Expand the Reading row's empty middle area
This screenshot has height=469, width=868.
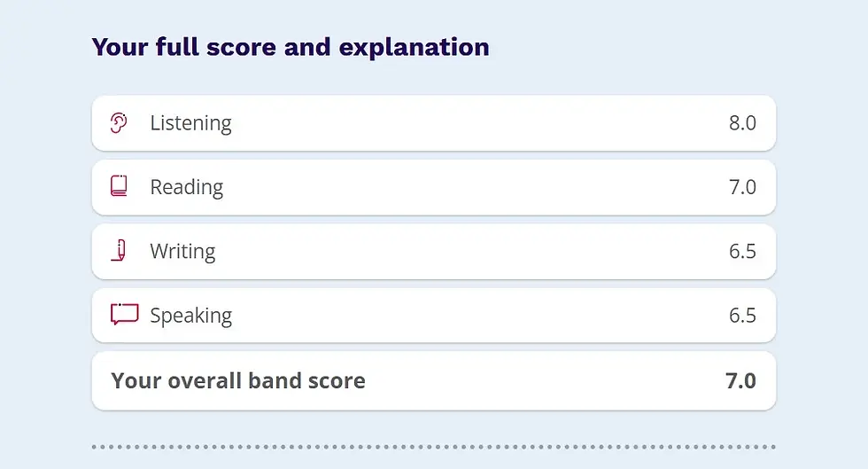pos(478,187)
